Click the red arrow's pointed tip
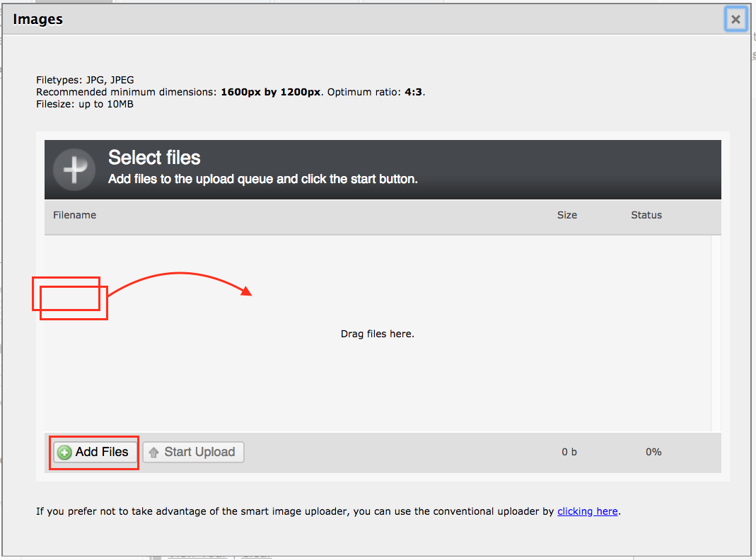The height and width of the screenshot is (560, 756). point(250,292)
